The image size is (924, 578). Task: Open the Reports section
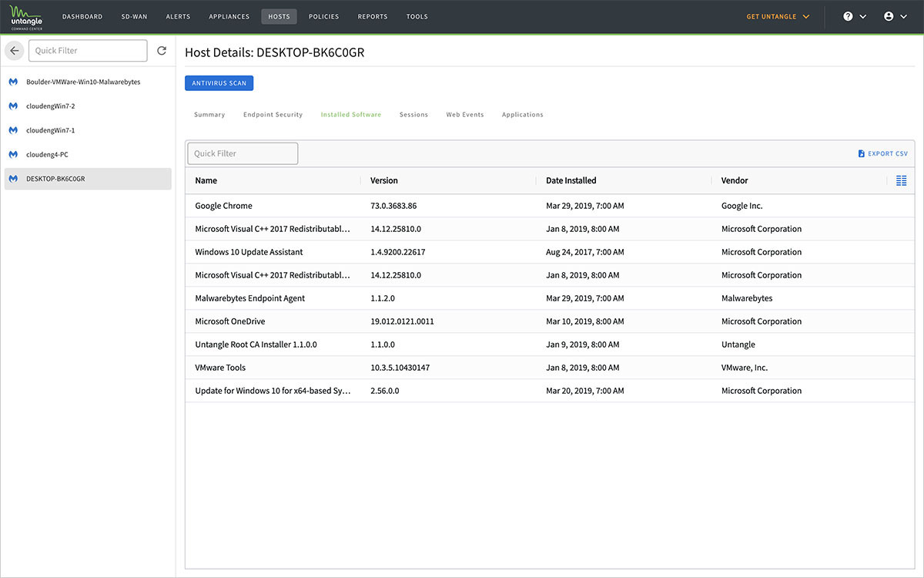point(373,16)
